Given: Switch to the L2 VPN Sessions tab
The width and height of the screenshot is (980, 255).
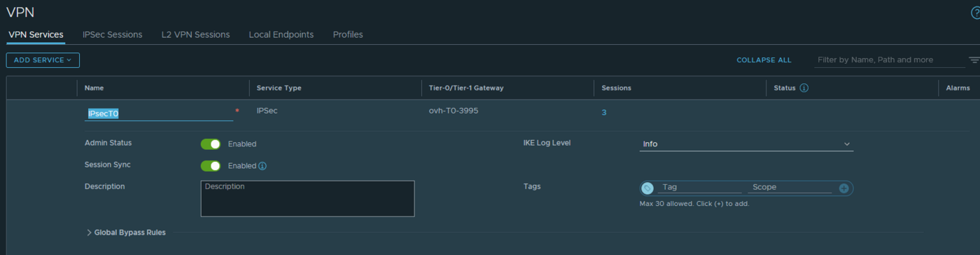Looking at the screenshot, I should pyautogui.click(x=196, y=34).
